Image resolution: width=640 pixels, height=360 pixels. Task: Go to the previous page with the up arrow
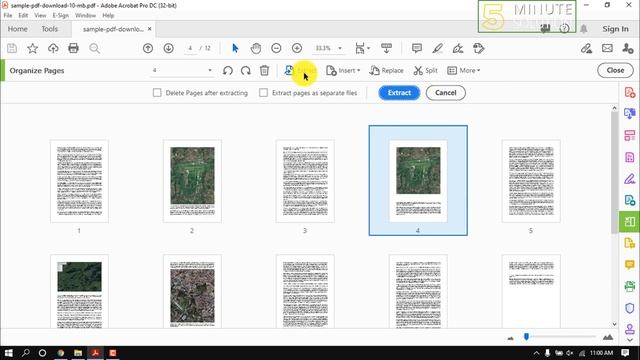click(x=148, y=48)
